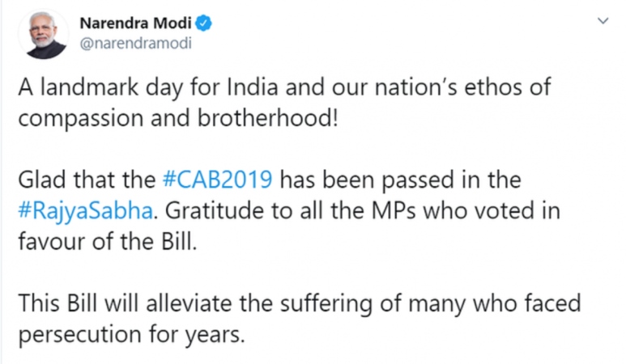This screenshot has height=364, width=626.
Task: Follow the #CAB2019 hashtag link
Action: coord(218,180)
